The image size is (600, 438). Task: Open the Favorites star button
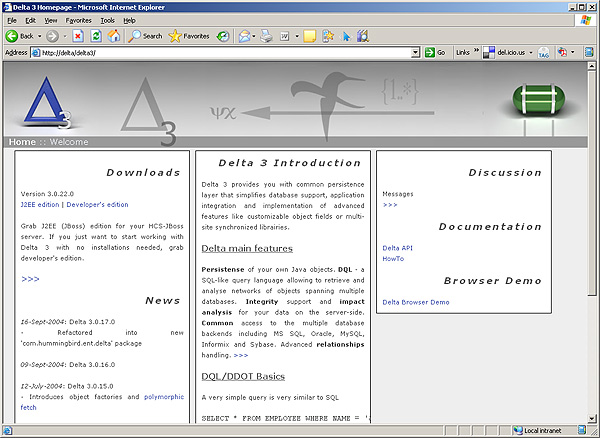point(189,36)
